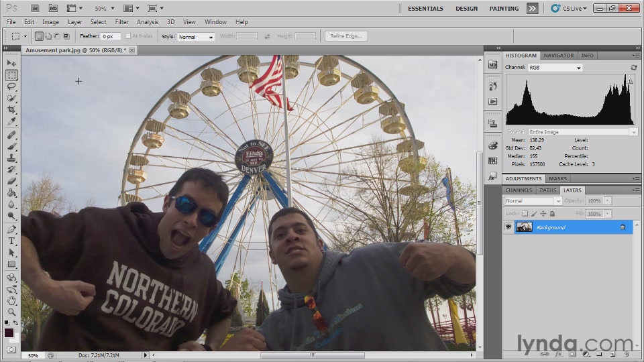
Task: Open histogram Channel RGB dropdown
Action: (x=555, y=67)
